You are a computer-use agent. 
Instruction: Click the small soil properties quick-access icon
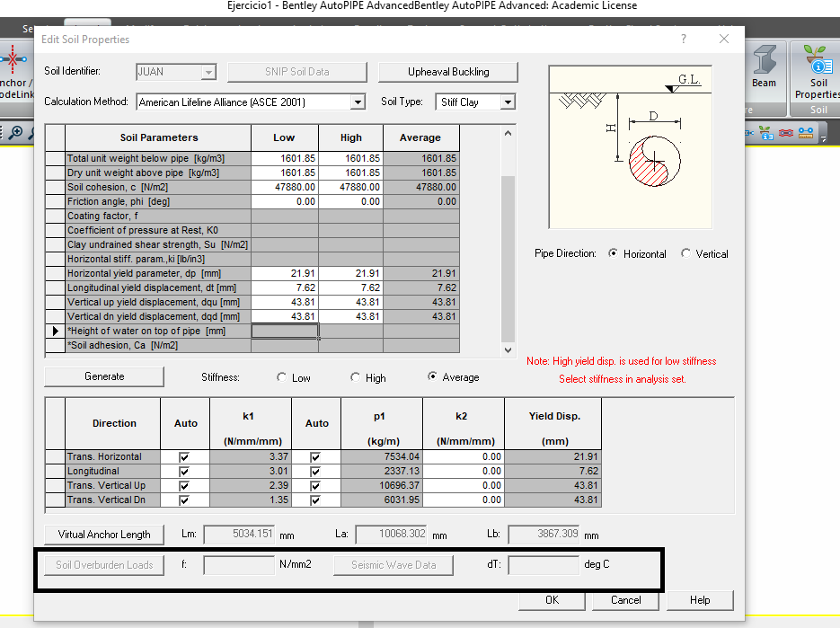point(766,132)
